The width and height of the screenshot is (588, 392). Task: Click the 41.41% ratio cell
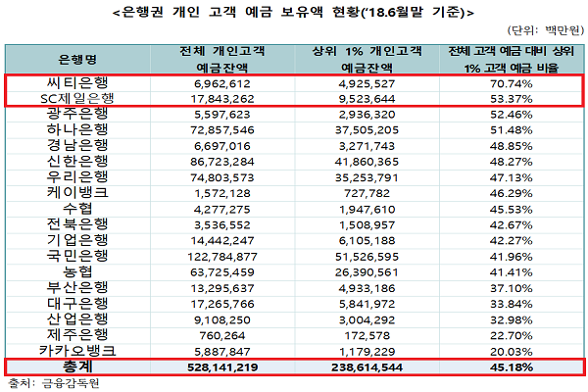point(512,272)
